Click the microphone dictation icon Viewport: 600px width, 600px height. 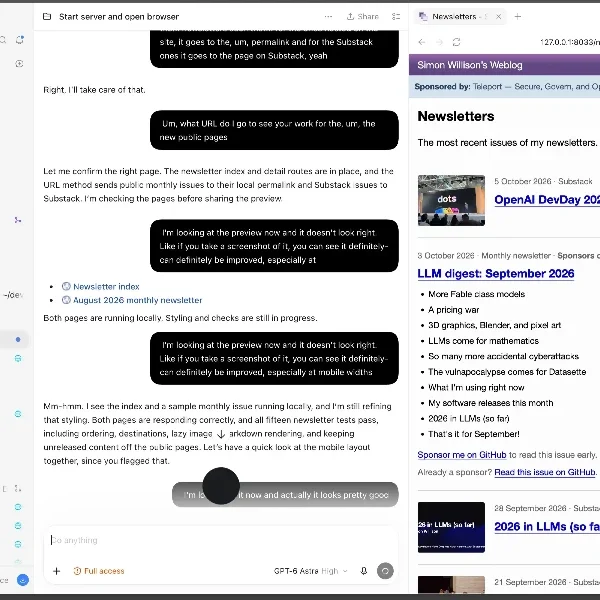coord(364,571)
